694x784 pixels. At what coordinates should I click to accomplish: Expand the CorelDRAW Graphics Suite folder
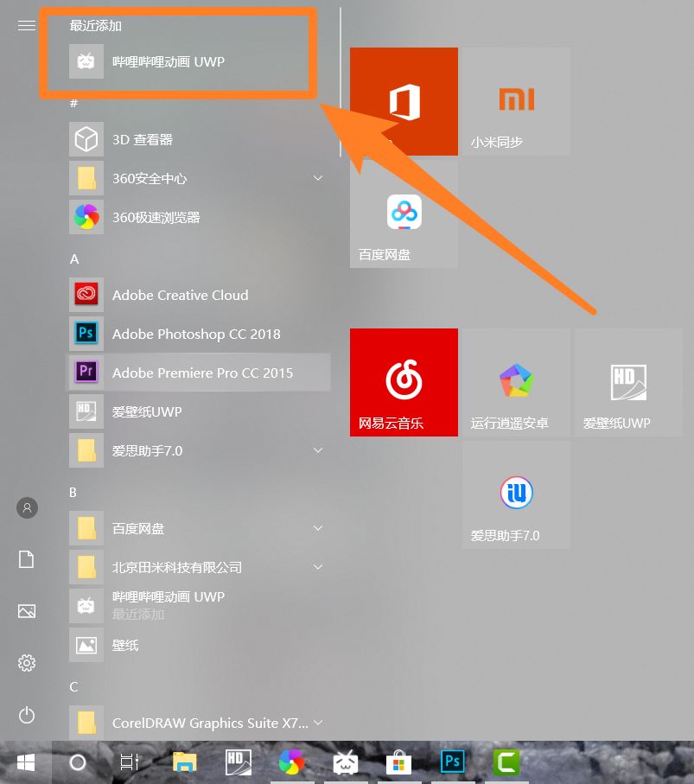pos(317,723)
